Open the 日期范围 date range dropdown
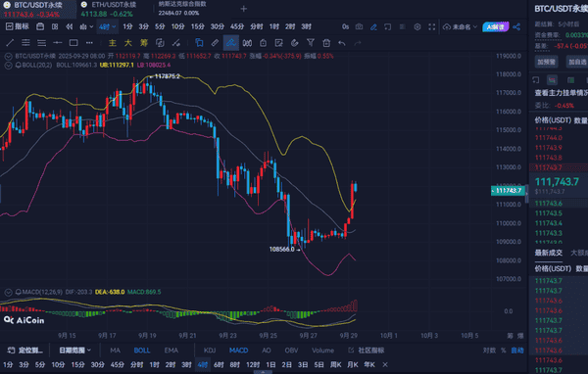The width and height of the screenshot is (588, 374). (x=74, y=351)
